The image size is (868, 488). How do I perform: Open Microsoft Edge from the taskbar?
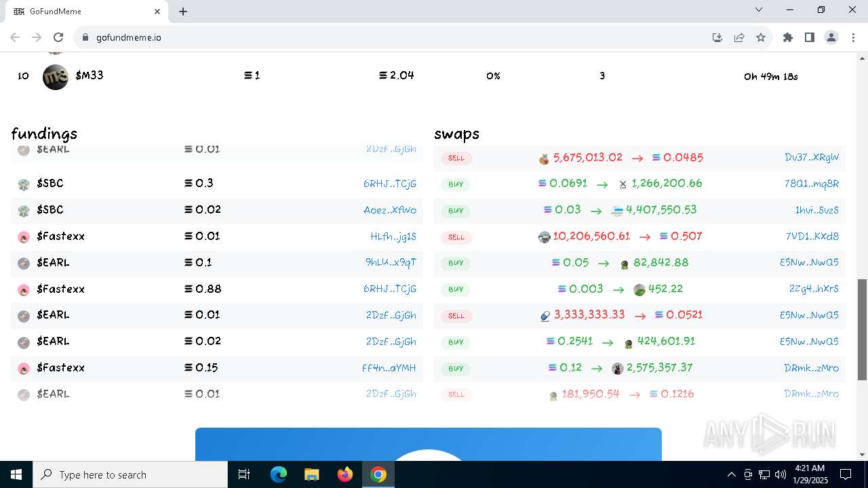point(279,474)
